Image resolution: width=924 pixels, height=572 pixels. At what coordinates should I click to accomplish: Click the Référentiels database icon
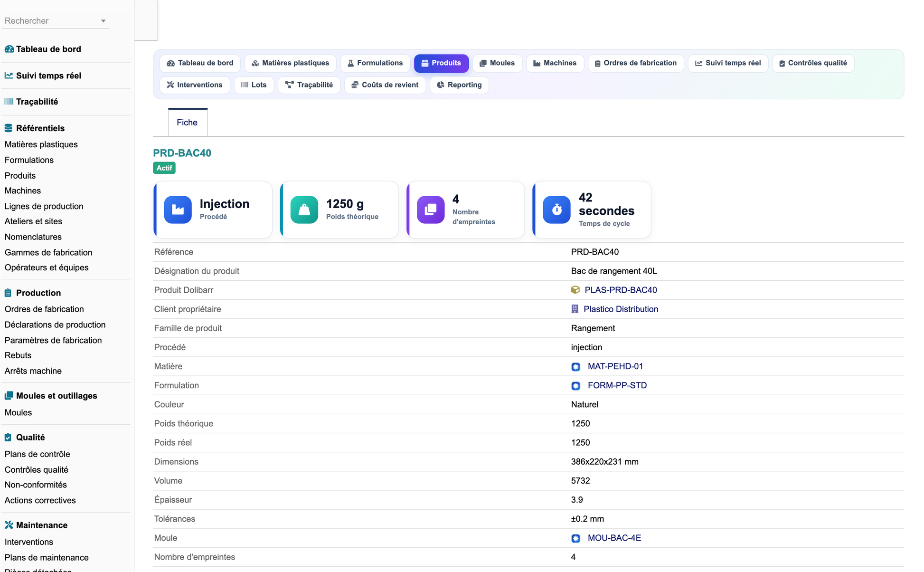pyautogui.click(x=9, y=128)
